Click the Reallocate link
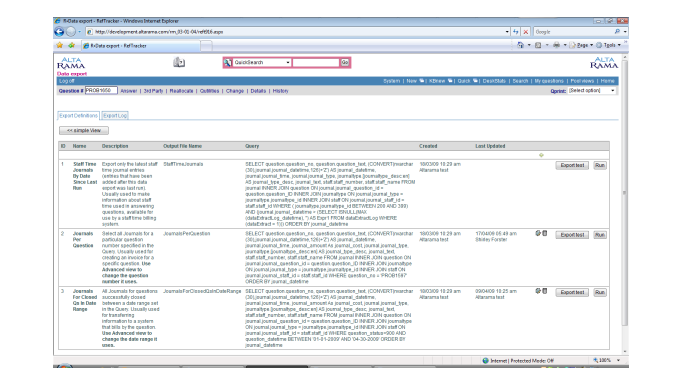The width and height of the screenshot is (679, 378). click(x=181, y=91)
